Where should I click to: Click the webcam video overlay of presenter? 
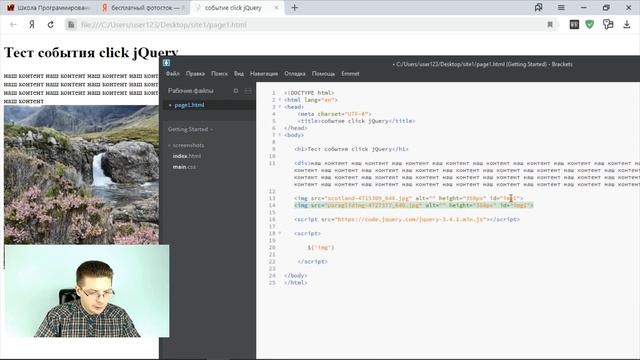[87, 291]
